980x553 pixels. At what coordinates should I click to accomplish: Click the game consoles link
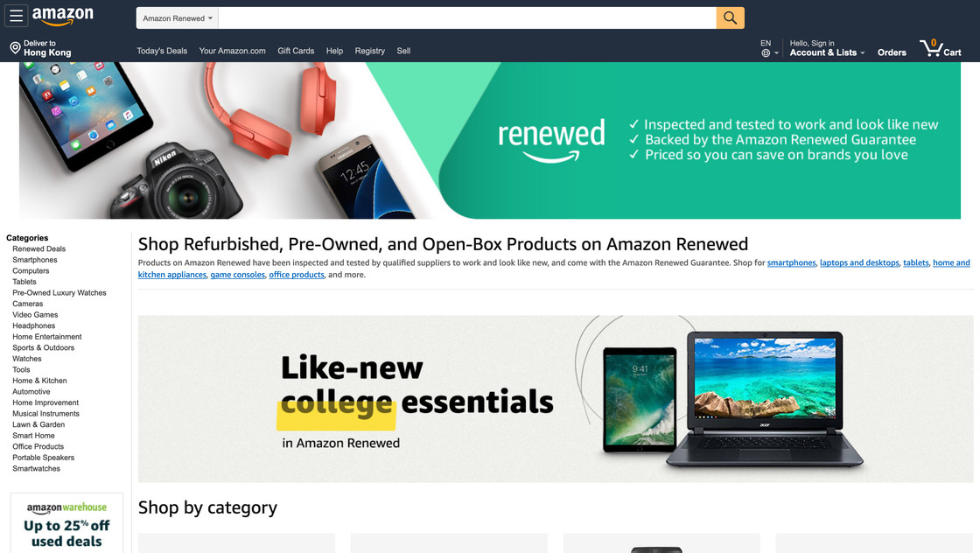pyautogui.click(x=237, y=275)
